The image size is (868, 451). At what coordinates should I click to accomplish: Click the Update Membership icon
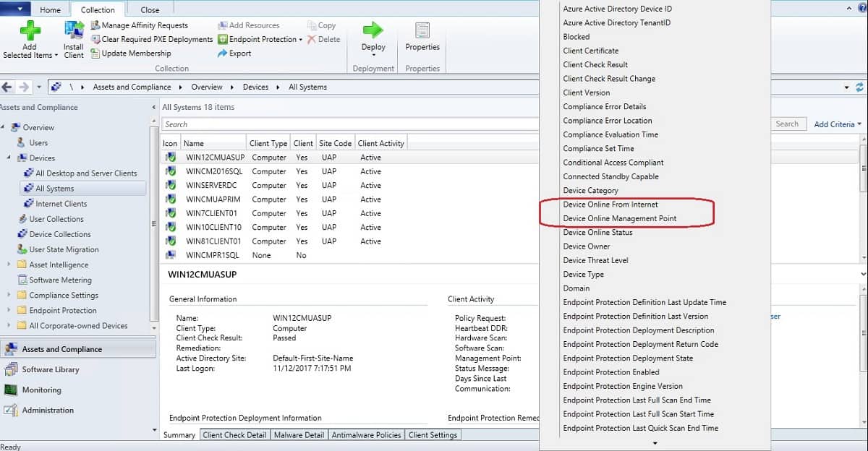point(96,53)
